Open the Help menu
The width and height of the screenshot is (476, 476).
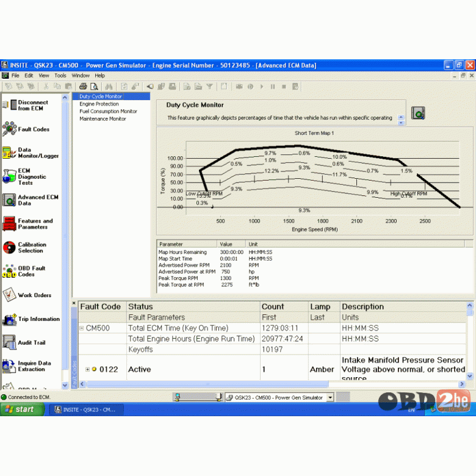(99, 76)
